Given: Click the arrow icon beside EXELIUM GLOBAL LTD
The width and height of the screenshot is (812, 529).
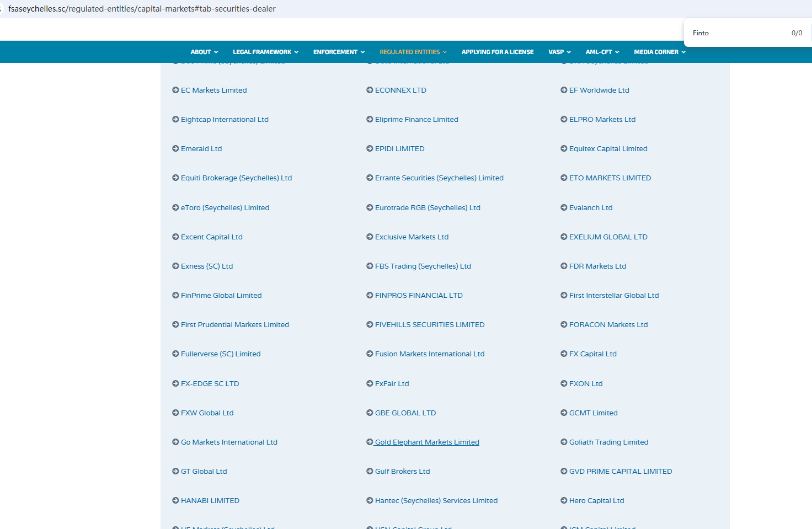Looking at the screenshot, I should 564,237.
